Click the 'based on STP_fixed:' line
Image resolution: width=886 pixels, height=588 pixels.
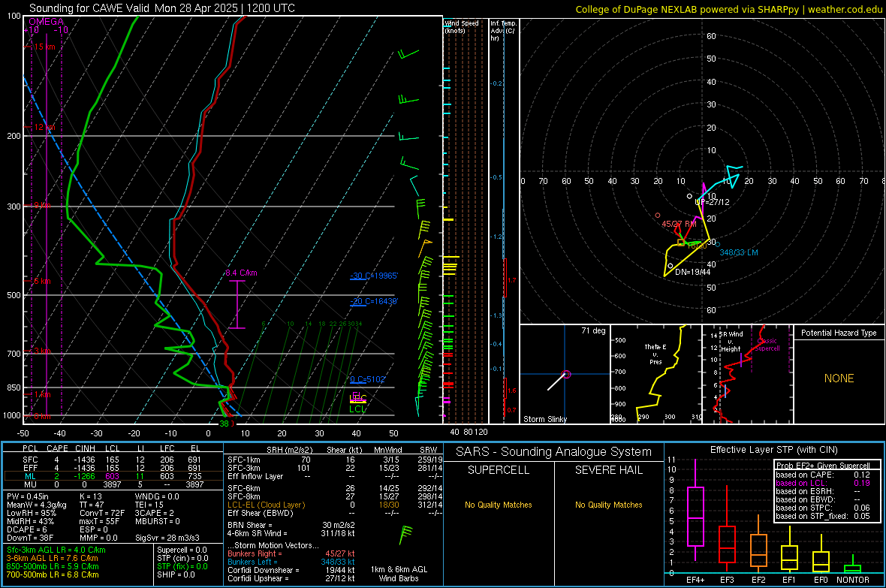click(x=822, y=516)
